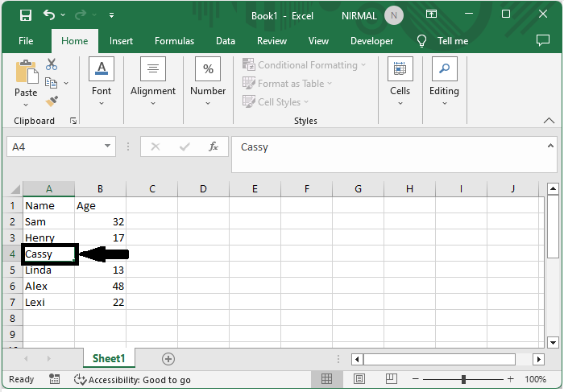The width and height of the screenshot is (564, 392).
Task: Select cell containing Linda
Action: pos(49,270)
